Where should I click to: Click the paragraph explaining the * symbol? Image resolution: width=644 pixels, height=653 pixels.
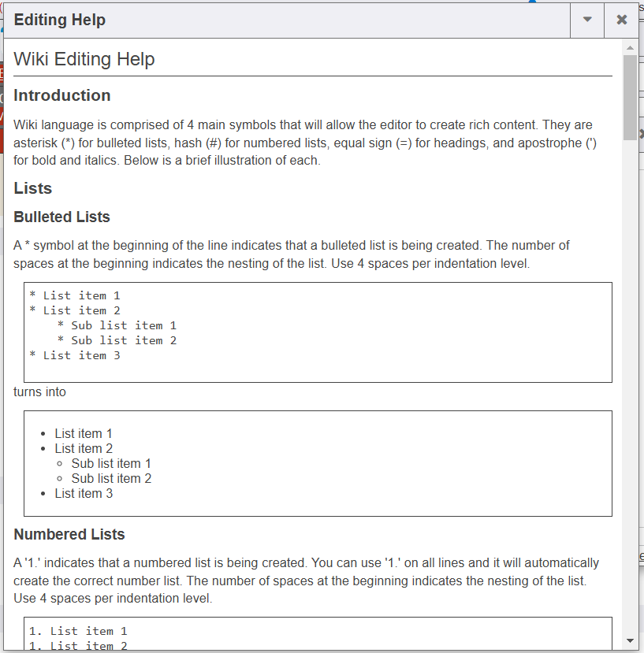(292, 254)
